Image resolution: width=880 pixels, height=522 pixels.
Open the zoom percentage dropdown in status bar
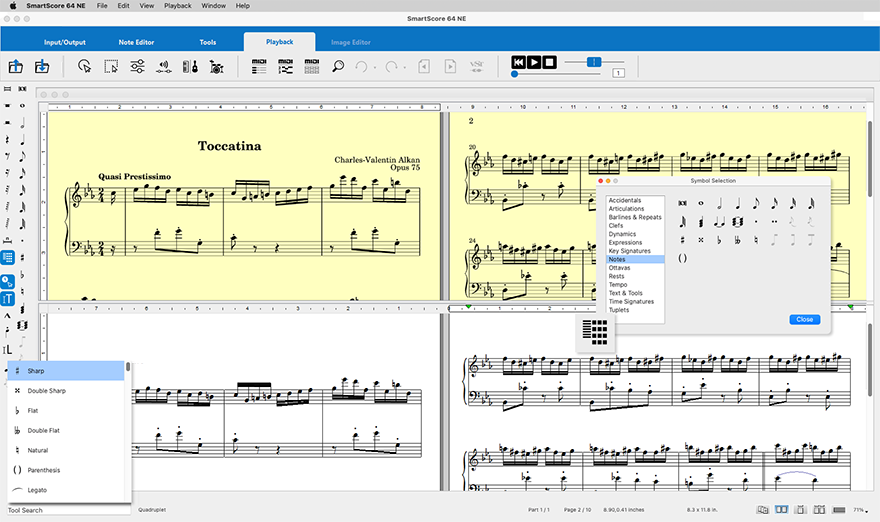[860, 510]
